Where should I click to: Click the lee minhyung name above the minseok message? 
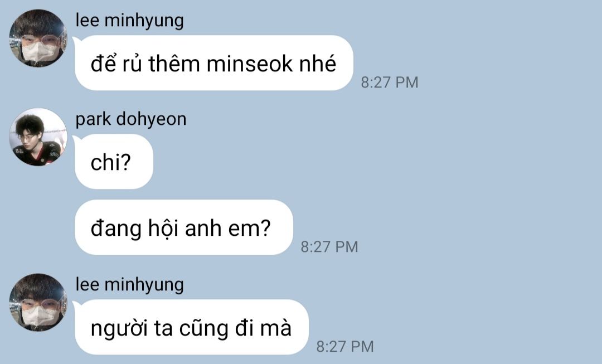(129, 21)
